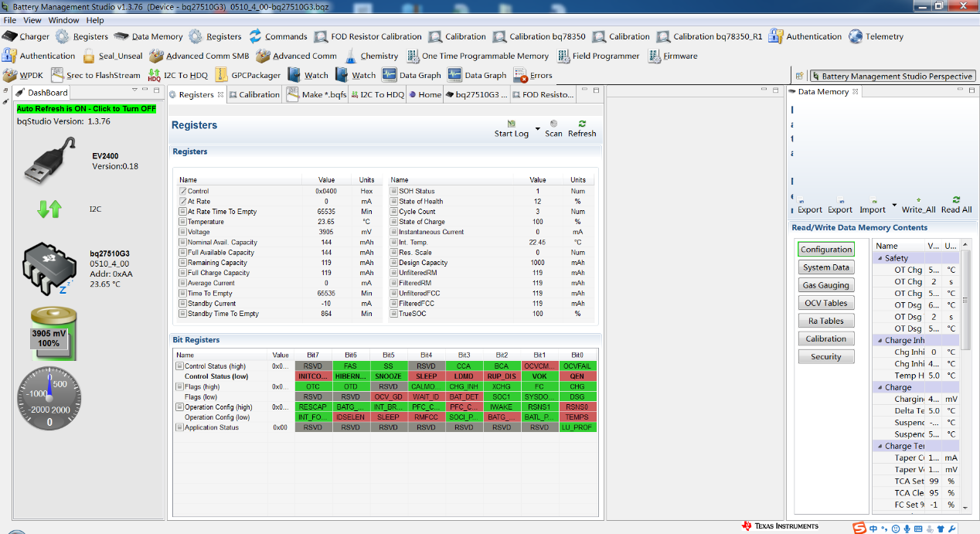This screenshot has height=534, width=980.
Task: Open the GPCPackager tool
Action: coord(247,75)
